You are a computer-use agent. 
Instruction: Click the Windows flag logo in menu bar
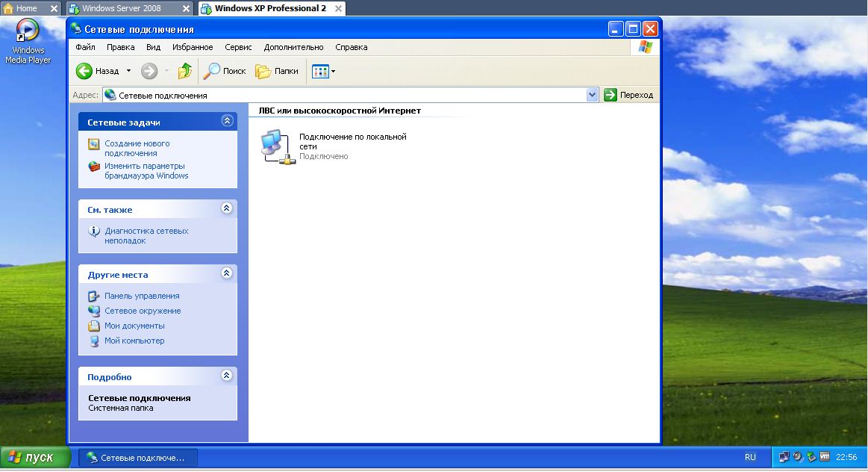click(x=645, y=47)
